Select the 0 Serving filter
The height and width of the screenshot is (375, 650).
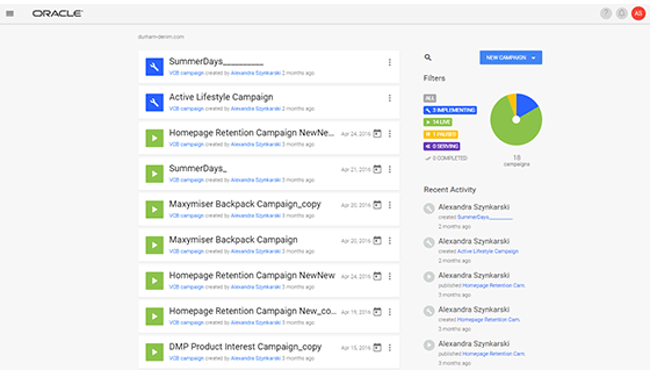coord(441,146)
